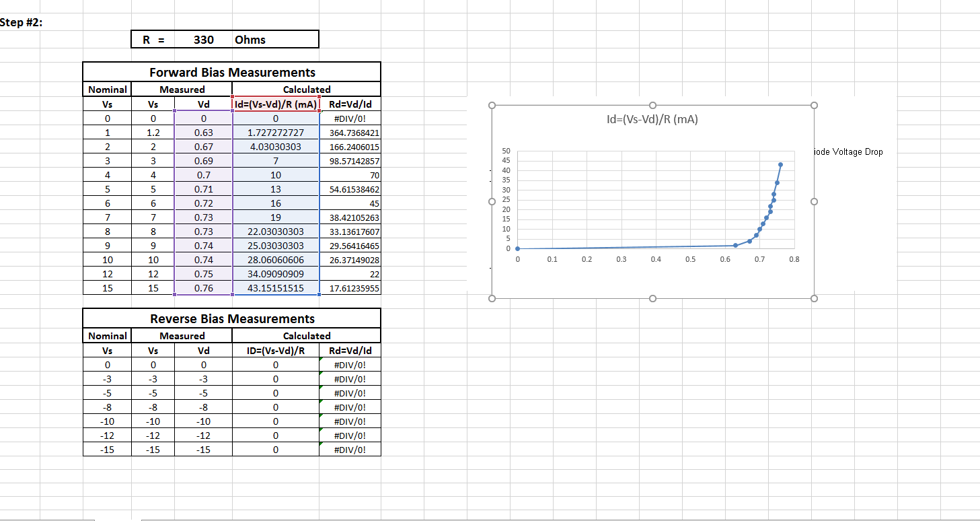The width and height of the screenshot is (980, 521).
Task: Select Vd value 0.67
Action: 203,147
